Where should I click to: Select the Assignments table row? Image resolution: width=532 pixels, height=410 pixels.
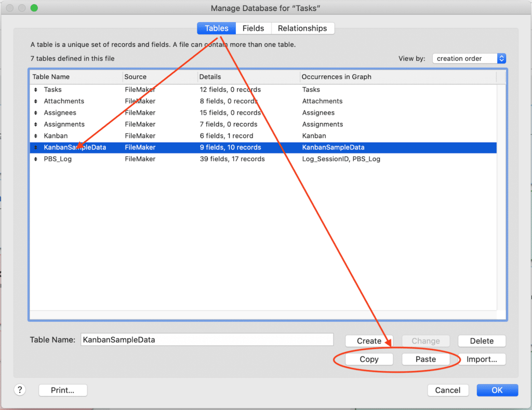point(263,125)
